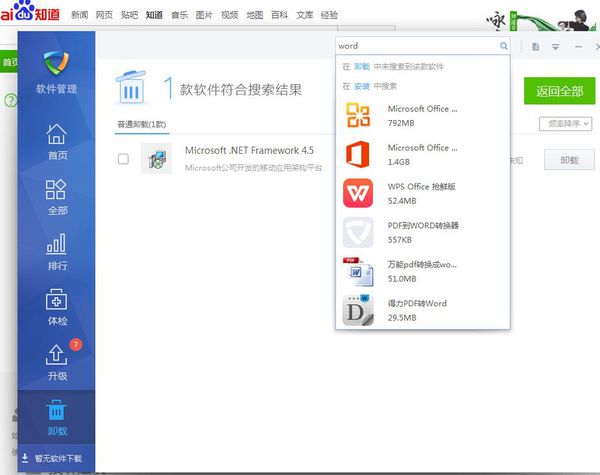
Task: Click the 软件管理 shield logo
Action: point(56,63)
